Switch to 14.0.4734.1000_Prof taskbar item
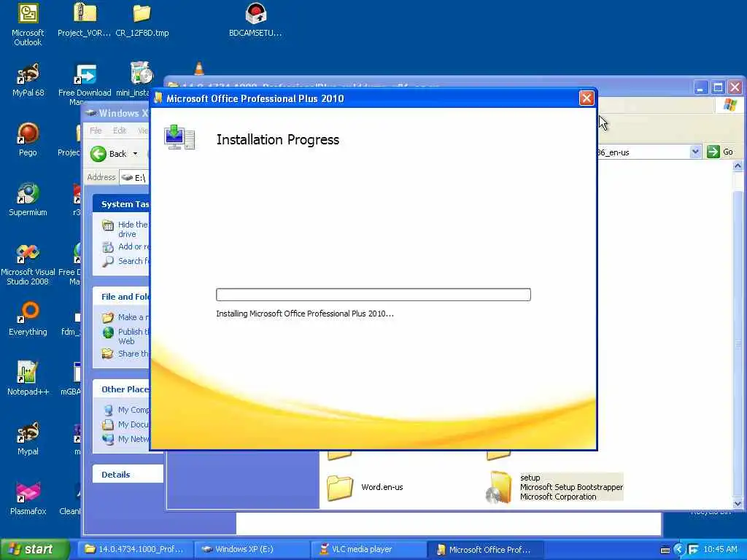The height and width of the screenshot is (560, 747). point(135,550)
